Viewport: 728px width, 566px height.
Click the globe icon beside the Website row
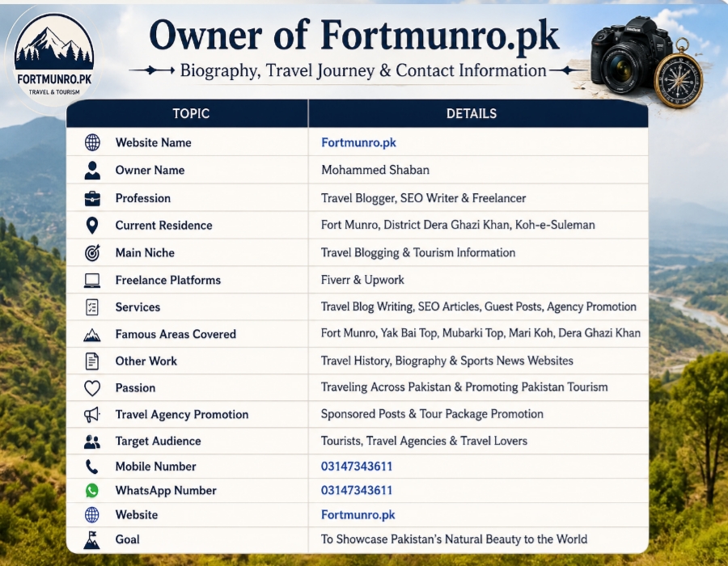[92, 515]
